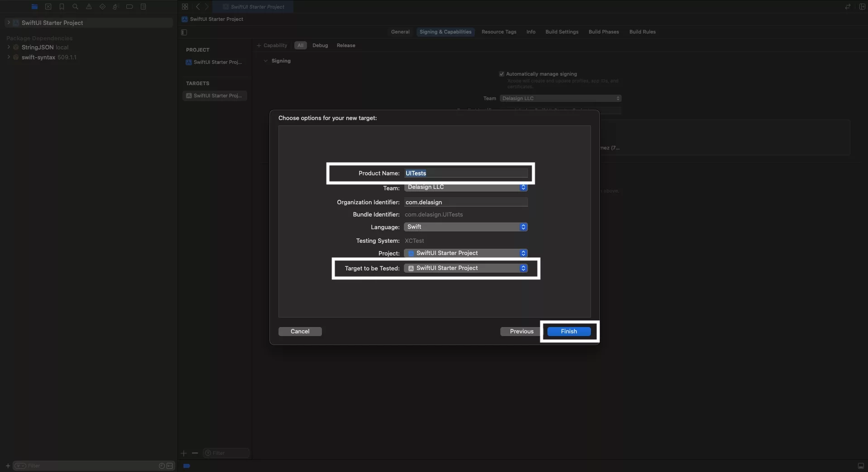Click the add editor icon at top right
Screen dimensions: 868x472
pos(862,7)
